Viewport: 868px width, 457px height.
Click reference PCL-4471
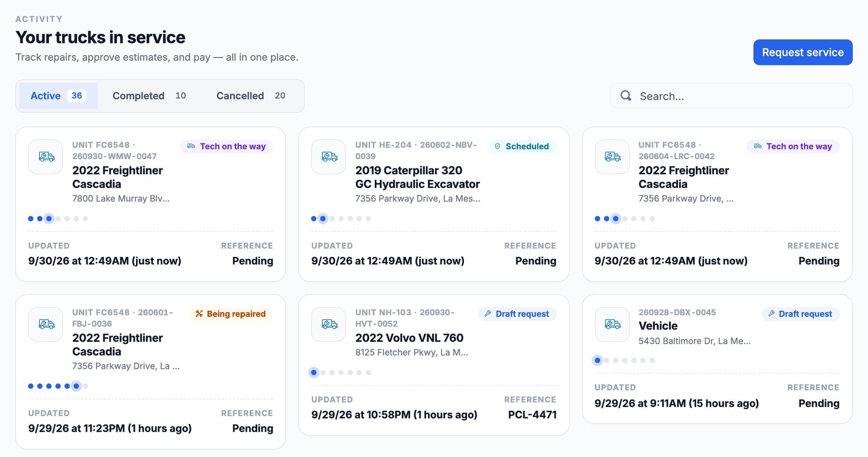click(532, 415)
